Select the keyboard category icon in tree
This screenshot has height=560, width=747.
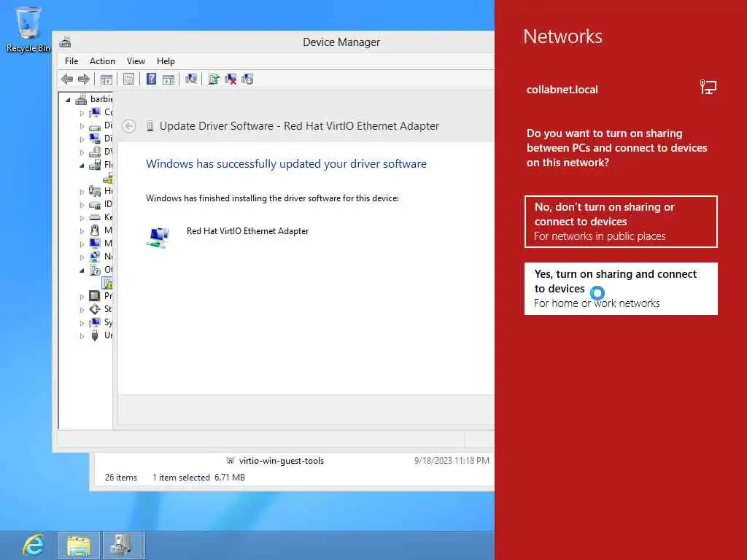coord(95,217)
